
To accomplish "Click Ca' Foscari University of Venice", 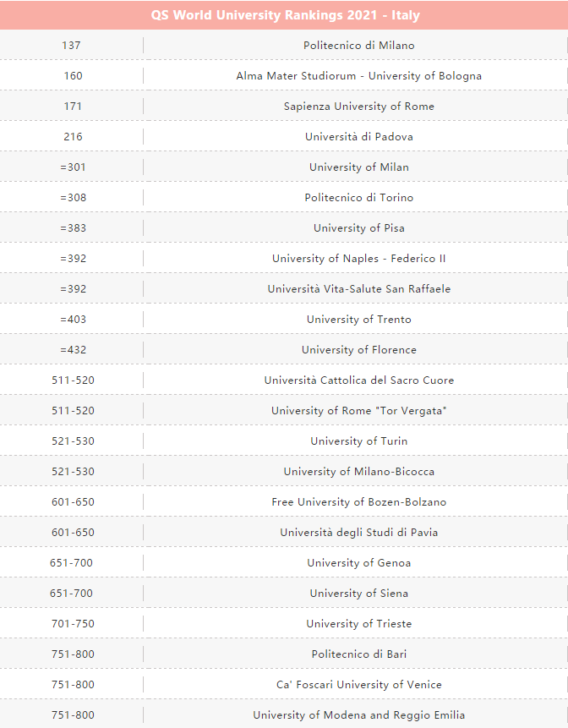I will (358, 684).
